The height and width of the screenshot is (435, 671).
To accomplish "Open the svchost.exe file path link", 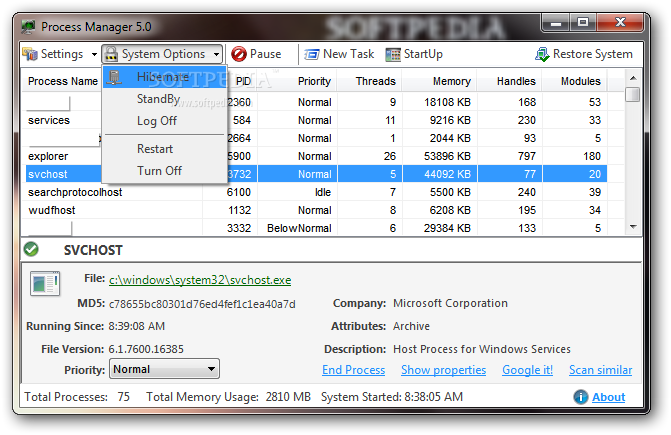I will pos(200,280).
